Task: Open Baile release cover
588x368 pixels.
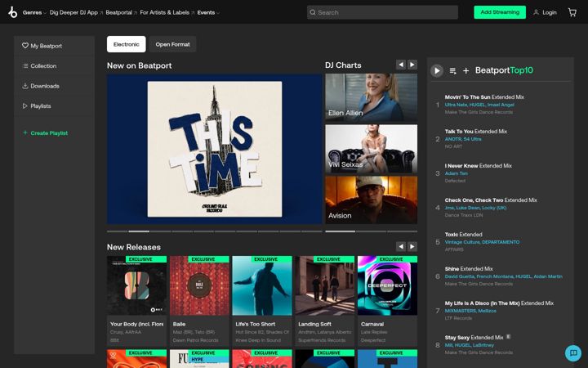Action: pyautogui.click(x=199, y=285)
